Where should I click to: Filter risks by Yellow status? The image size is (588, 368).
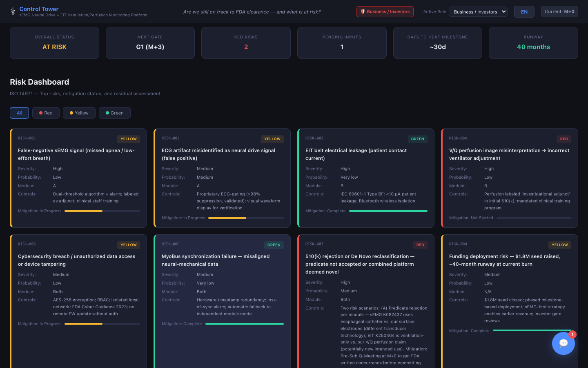[x=79, y=113]
